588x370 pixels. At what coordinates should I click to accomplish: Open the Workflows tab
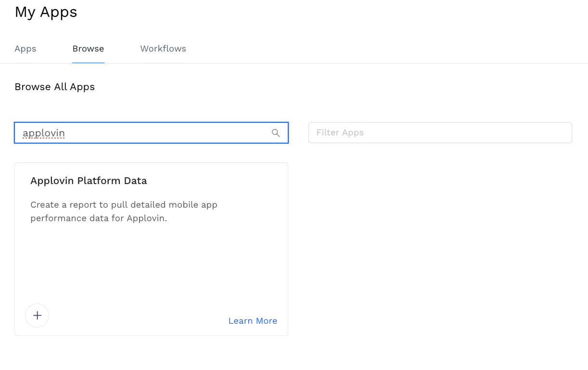click(163, 48)
